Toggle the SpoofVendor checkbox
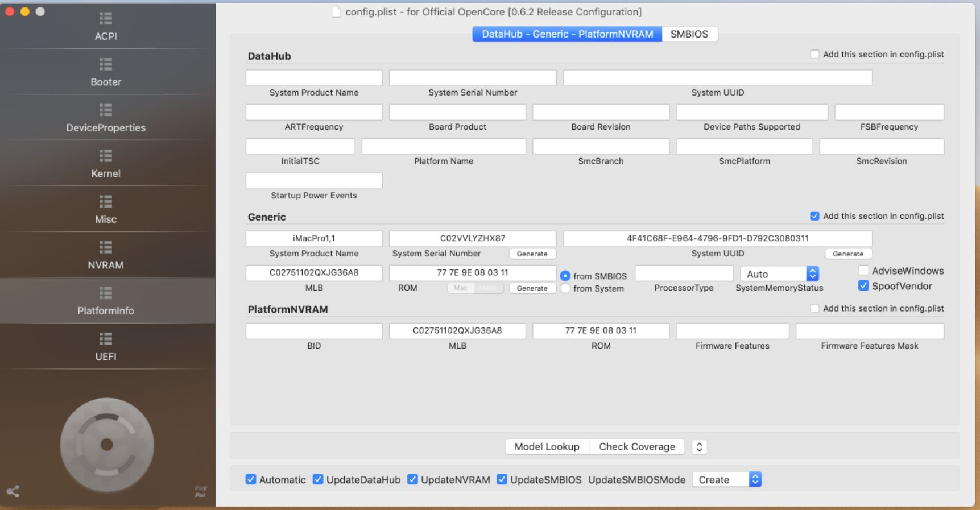The width and height of the screenshot is (980, 510). pos(863,286)
